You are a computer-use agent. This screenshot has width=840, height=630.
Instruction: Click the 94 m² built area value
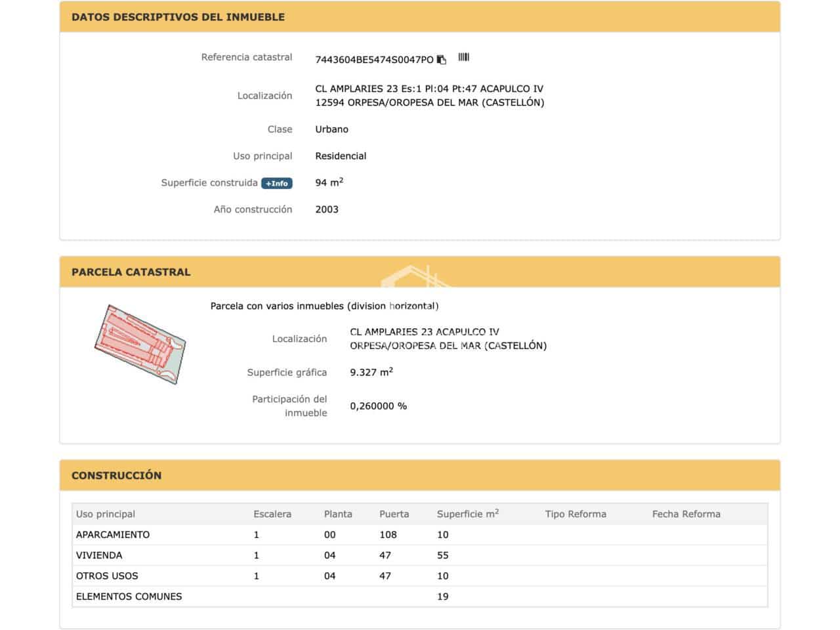[329, 182]
